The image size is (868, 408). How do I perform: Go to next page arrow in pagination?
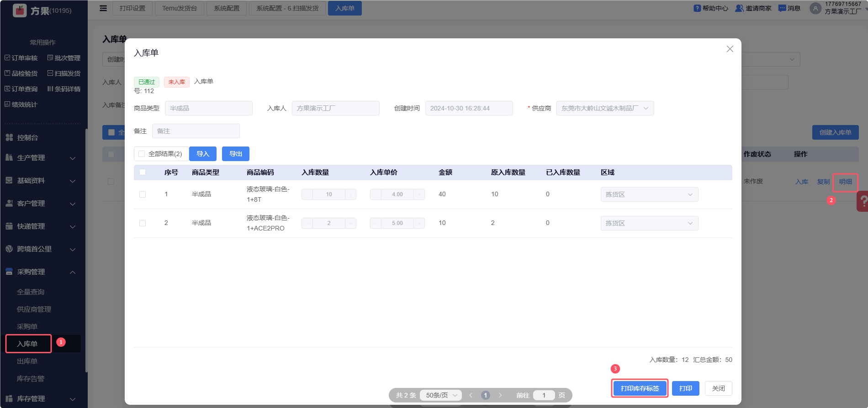(500, 395)
